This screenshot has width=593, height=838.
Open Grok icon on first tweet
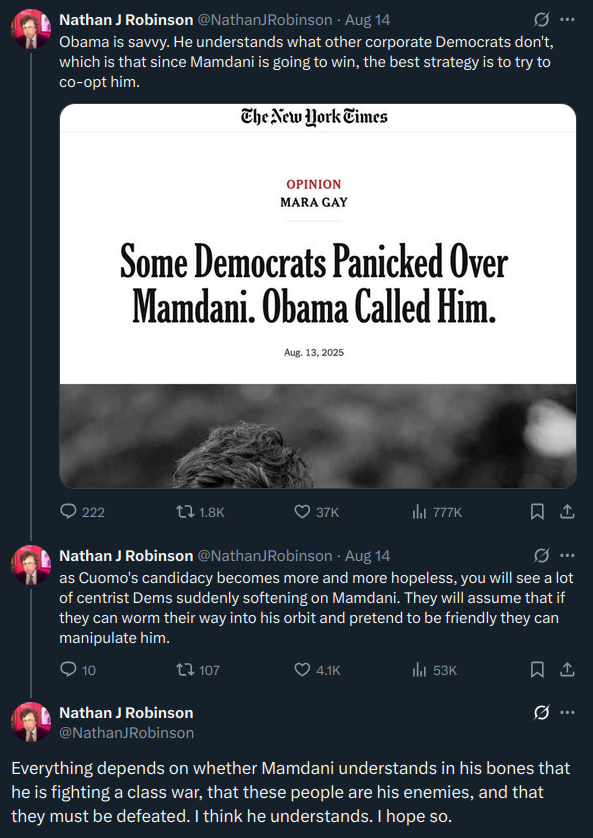tap(541, 20)
